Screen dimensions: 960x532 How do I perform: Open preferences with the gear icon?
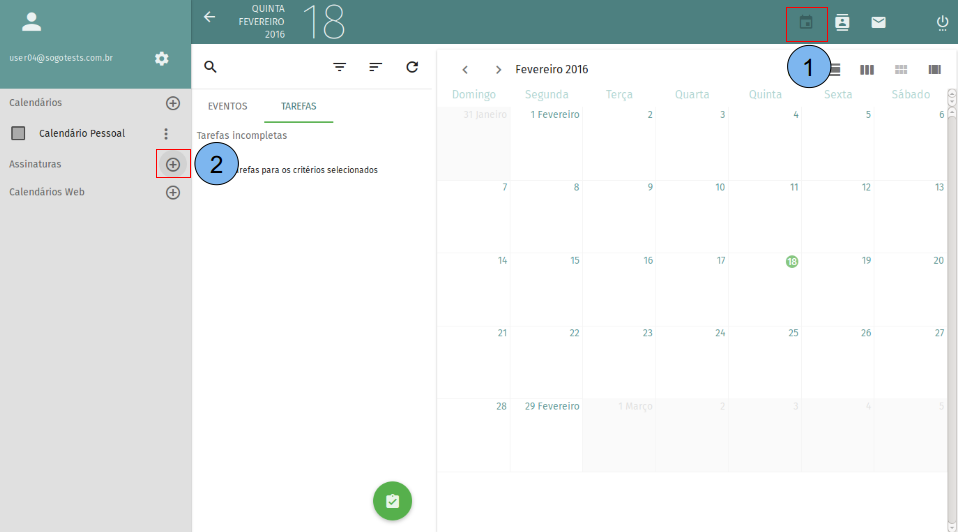click(x=162, y=59)
